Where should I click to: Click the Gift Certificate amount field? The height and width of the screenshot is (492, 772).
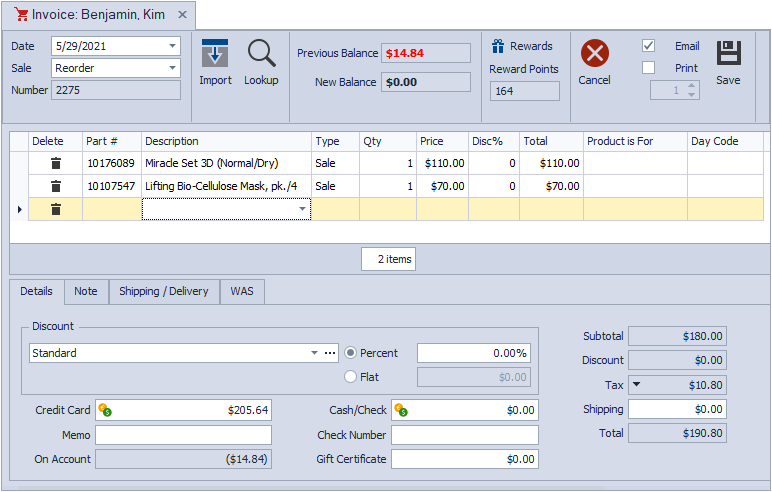465,459
